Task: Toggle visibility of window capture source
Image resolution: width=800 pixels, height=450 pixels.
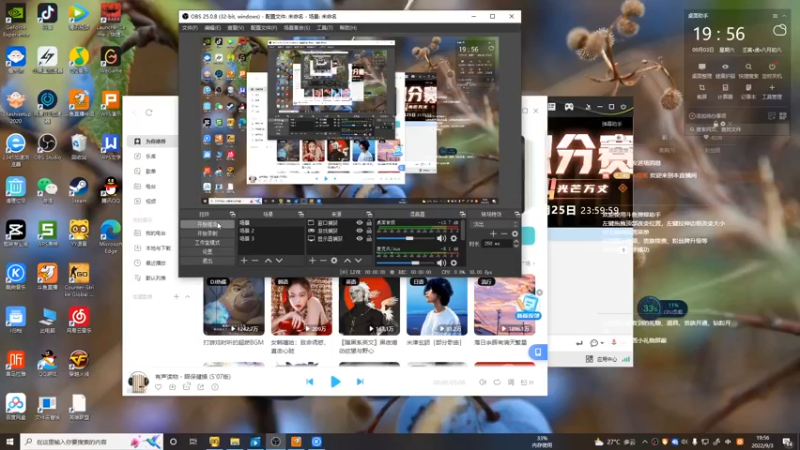Action: click(x=360, y=223)
